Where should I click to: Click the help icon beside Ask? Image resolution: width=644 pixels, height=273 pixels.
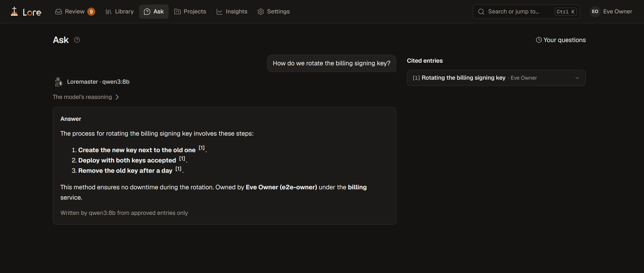pos(77,40)
